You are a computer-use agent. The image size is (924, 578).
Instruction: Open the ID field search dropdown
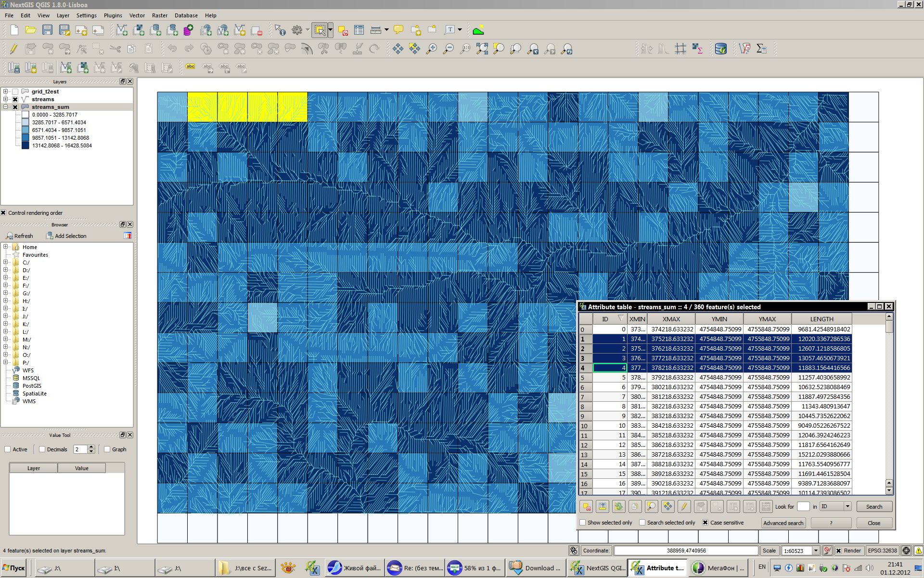pos(847,507)
